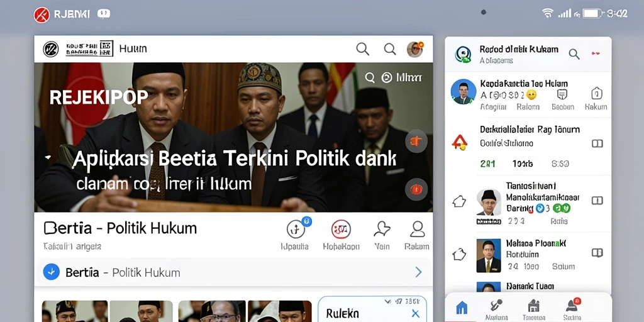644x322 pixels.
Task: Select the upvote arrow beside the Mehana Ploanakl row
Action: (459, 255)
